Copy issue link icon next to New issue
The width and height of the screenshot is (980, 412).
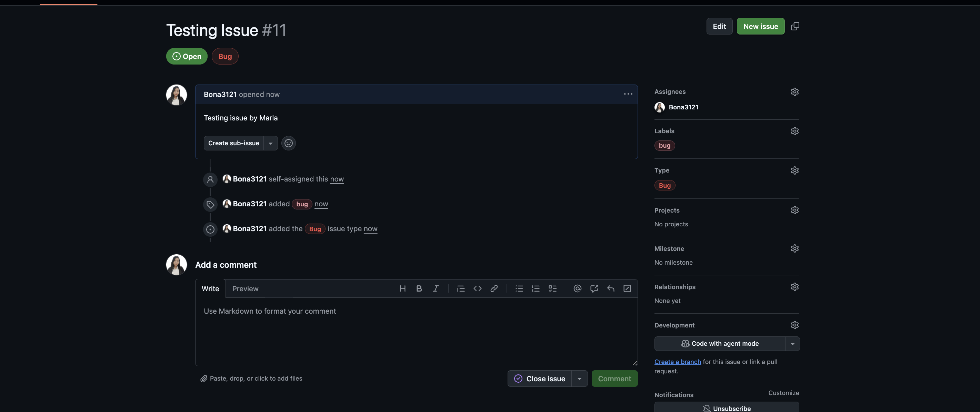(x=795, y=26)
